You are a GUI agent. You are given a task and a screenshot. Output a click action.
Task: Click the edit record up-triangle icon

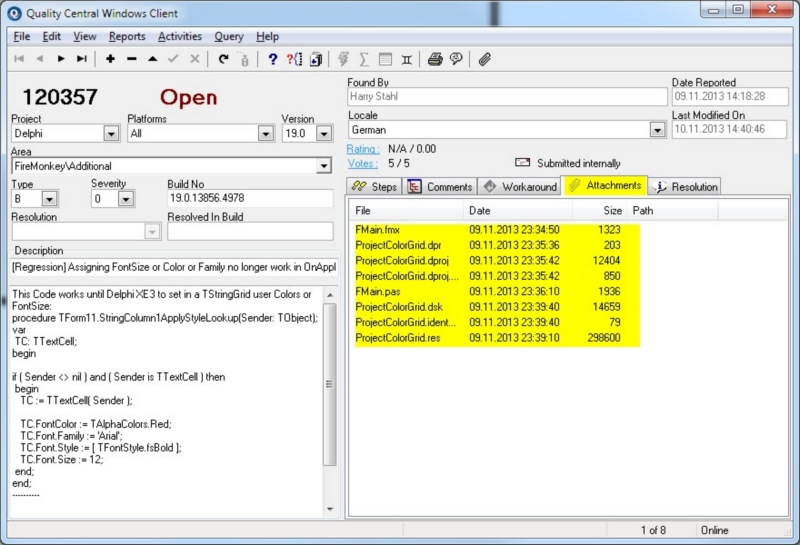point(153,59)
